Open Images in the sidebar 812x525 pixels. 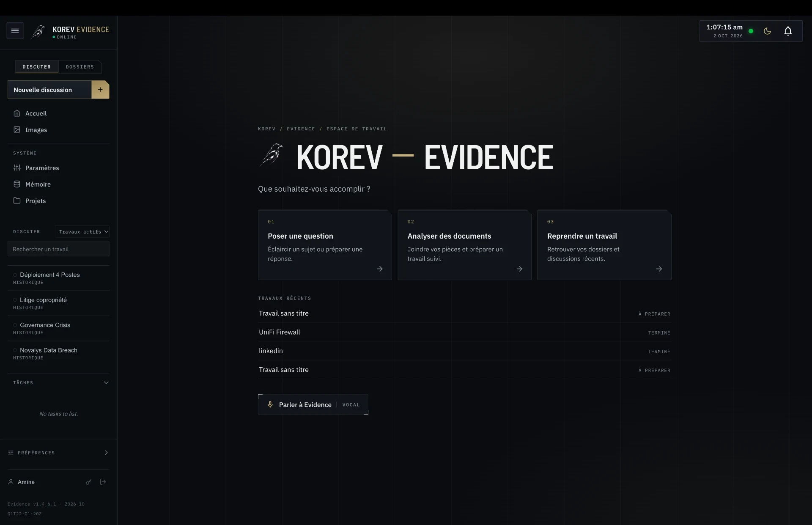[58, 130]
